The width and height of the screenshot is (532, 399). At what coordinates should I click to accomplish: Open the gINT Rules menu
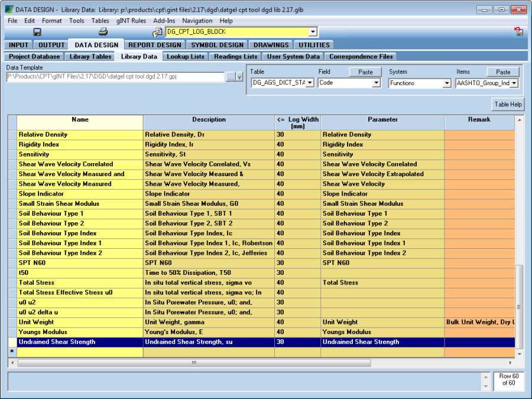(131, 21)
